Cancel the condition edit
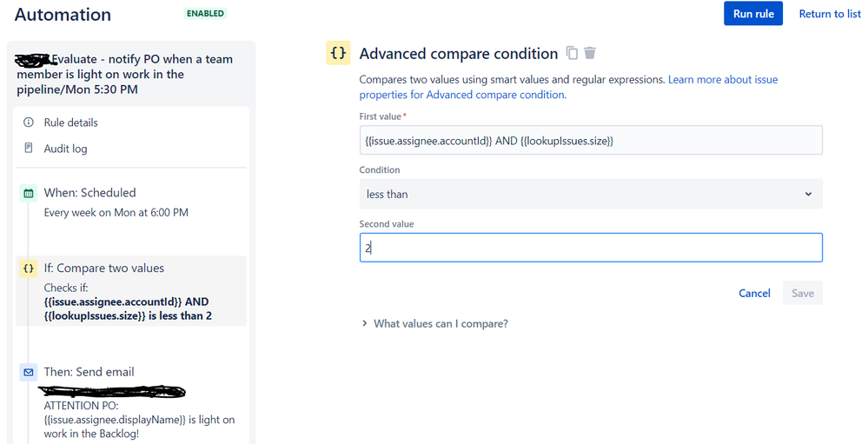 754,293
